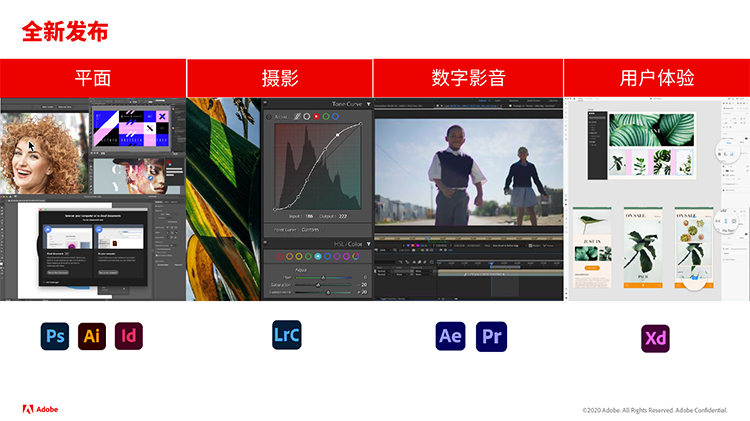This screenshot has height=421, width=750.
Task: Click the blue and pink geometric artwork
Action: 131,128
